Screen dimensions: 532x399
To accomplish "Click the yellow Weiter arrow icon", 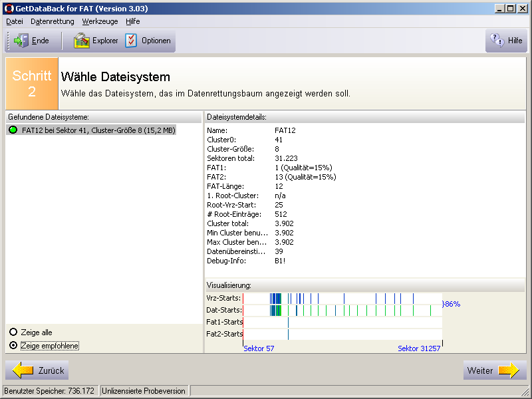I will [509, 370].
